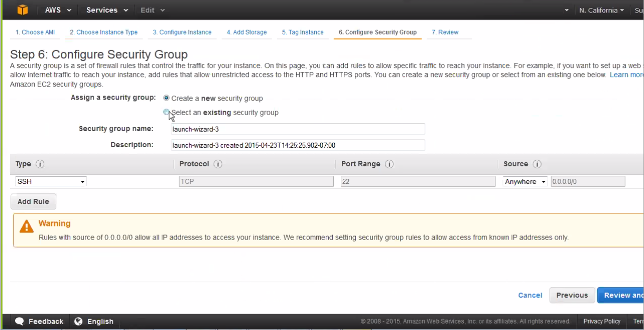Click info icon next to Port Range
Image resolution: width=644 pixels, height=330 pixels.
point(389,164)
